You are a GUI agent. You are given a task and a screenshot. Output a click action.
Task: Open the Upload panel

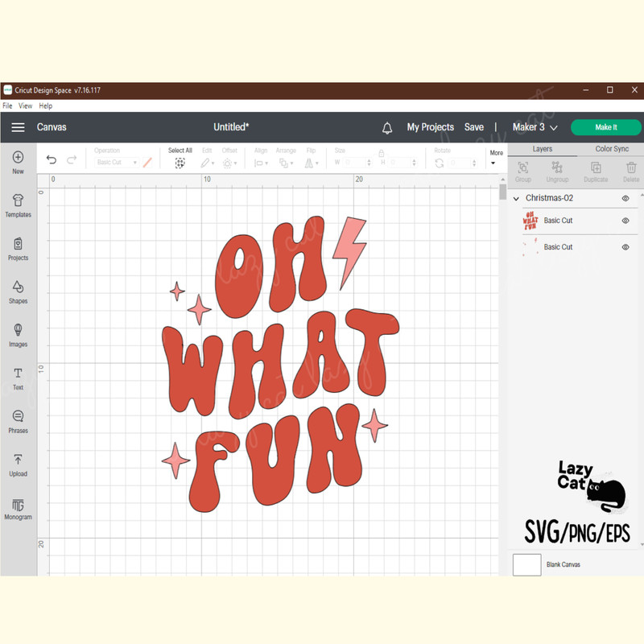pos(18,464)
